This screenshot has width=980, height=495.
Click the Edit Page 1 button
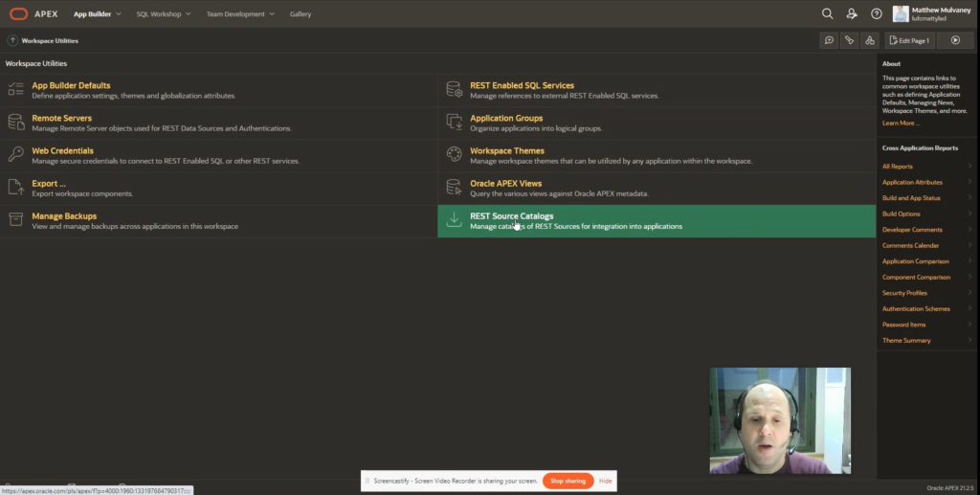coord(909,40)
